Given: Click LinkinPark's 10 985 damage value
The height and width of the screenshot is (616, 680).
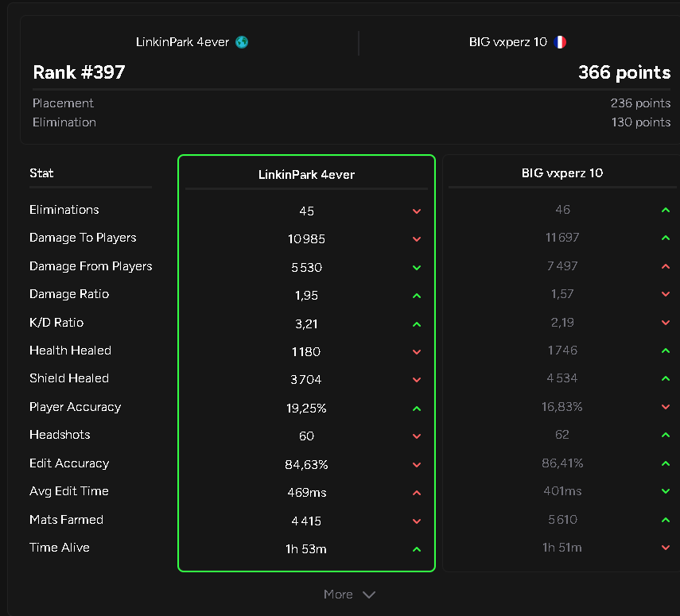Looking at the screenshot, I should pos(306,239).
